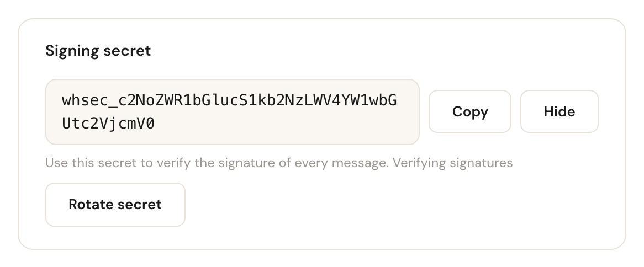Screen dimensions: 644x267
Task: Click the Rotate secret button
Action: point(115,205)
